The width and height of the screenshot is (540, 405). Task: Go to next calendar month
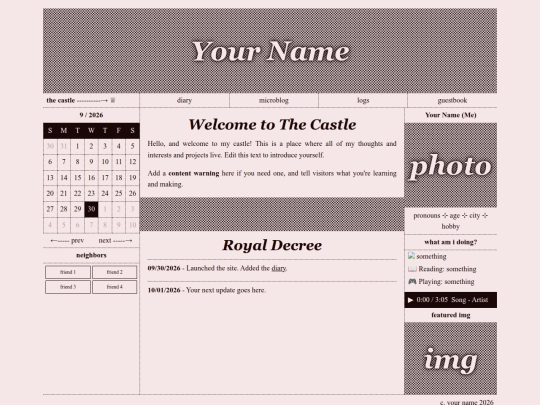pyautogui.click(x=115, y=240)
